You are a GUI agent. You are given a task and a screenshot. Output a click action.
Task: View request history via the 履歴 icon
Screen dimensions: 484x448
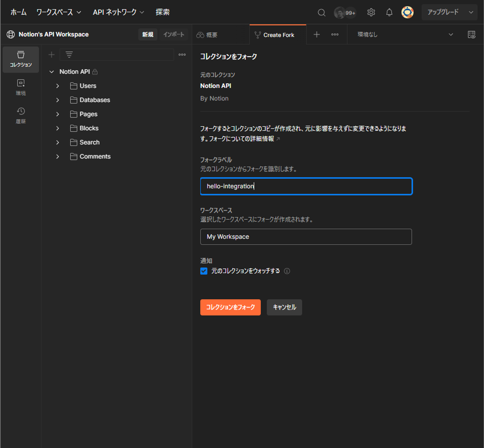coord(21,116)
